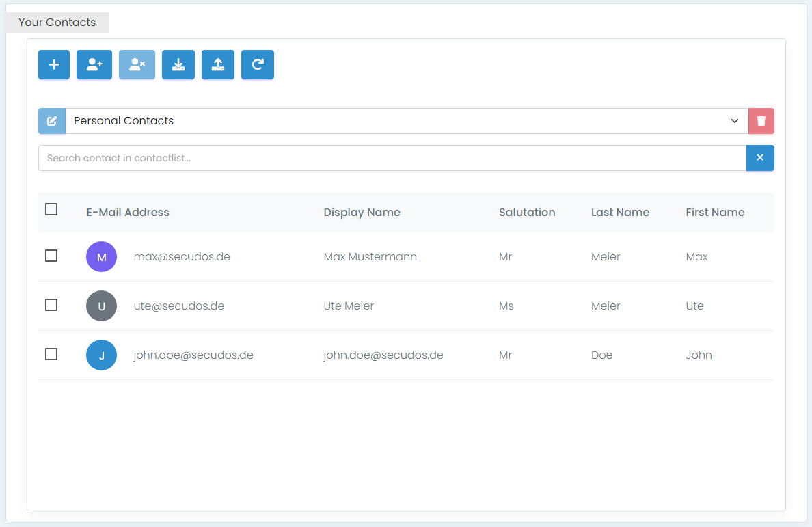This screenshot has height=527, width=812.
Task: Click the Last Name column header
Action: click(620, 212)
